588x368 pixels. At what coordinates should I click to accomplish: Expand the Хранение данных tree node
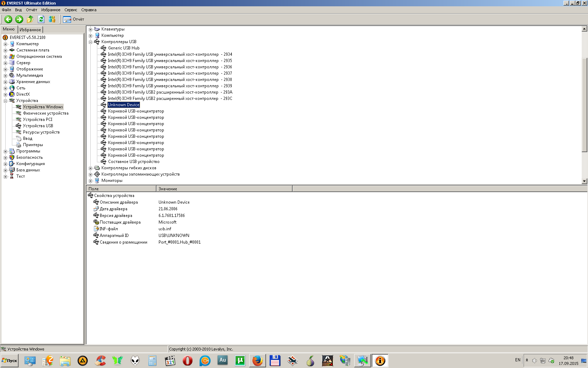pos(5,82)
